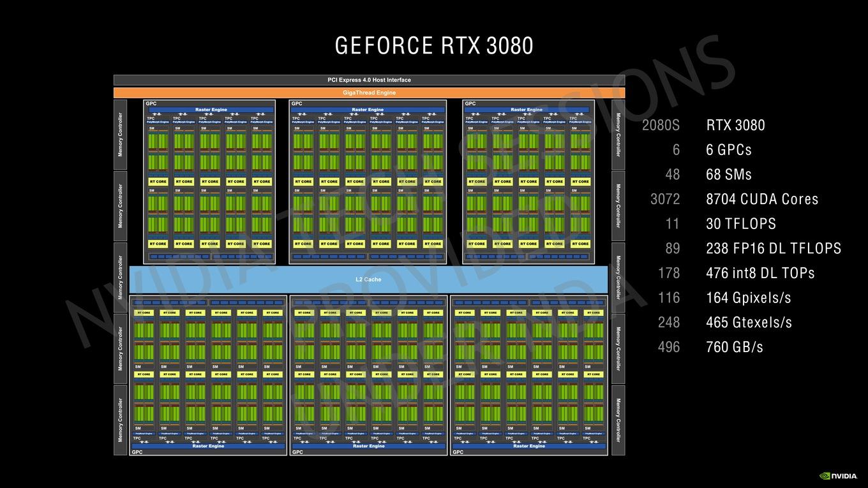This screenshot has width=868, height=488.
Task: Click Raster Engine bar in upper-left GPC
Action: click(x=211, y=110)
